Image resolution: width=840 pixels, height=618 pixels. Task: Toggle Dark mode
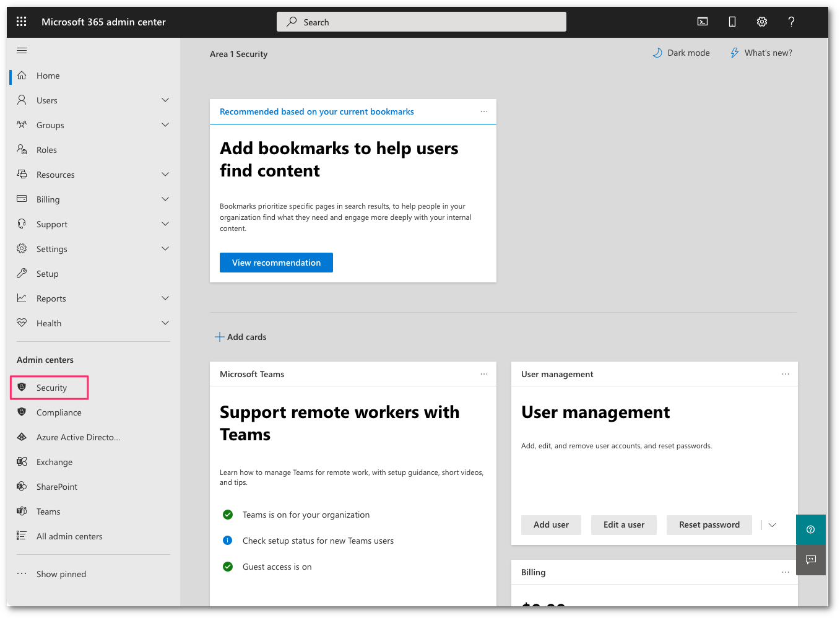coord(681,53)
